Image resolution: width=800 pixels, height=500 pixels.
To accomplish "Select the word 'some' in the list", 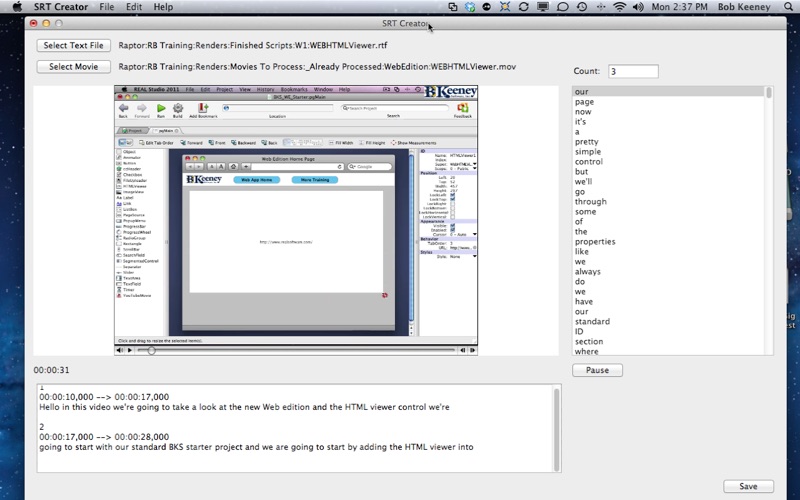I will (586, 212).
